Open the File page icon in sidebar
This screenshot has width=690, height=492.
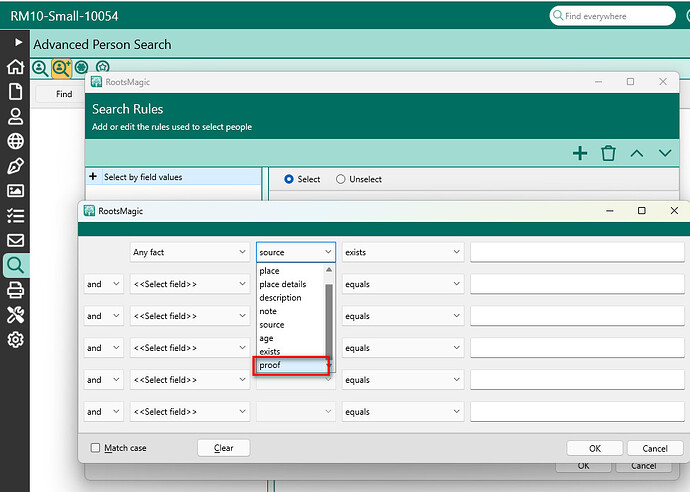[15, 92]
